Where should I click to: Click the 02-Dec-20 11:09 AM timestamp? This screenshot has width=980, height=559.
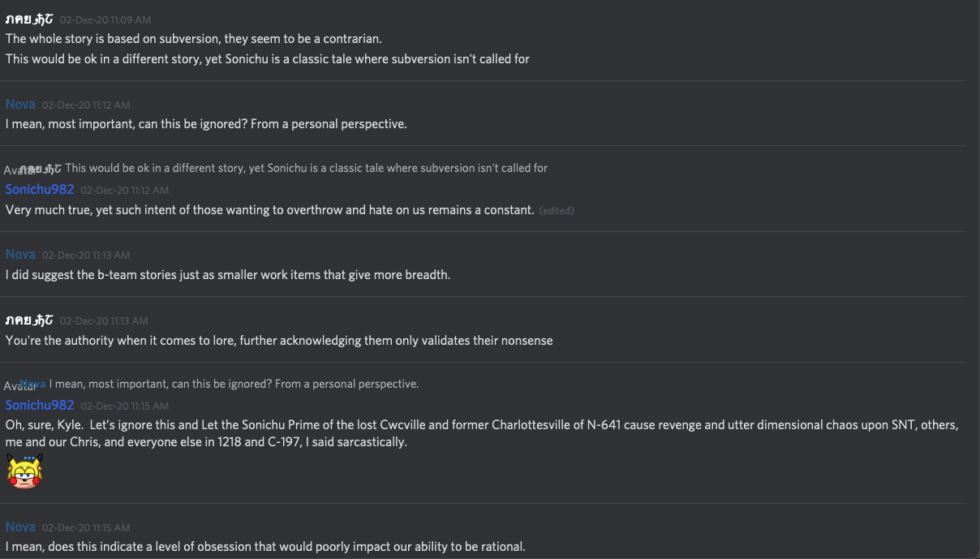click(105, 19)
